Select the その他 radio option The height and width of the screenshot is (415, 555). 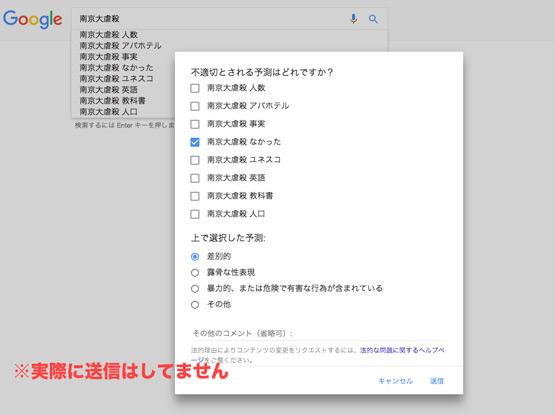click(195, 305)
